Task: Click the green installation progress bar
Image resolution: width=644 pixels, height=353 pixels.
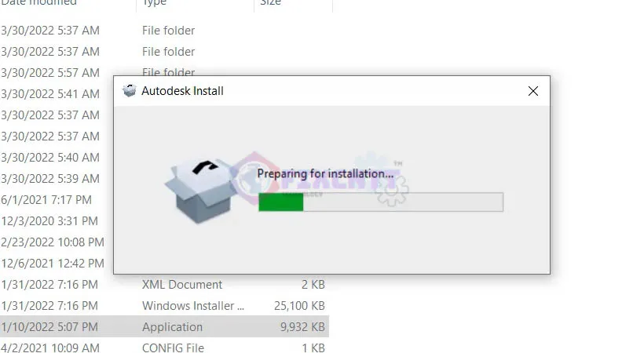Action: (381, 202)
